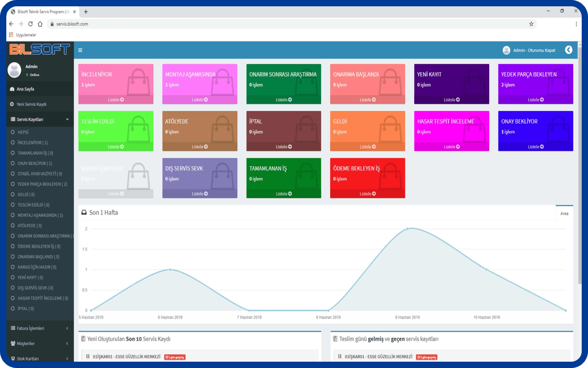The height and width of the screenshot is (368, 588).
Task: Click the chart data point at 6 Haziran 2019
Action: [x=170, y=270]
